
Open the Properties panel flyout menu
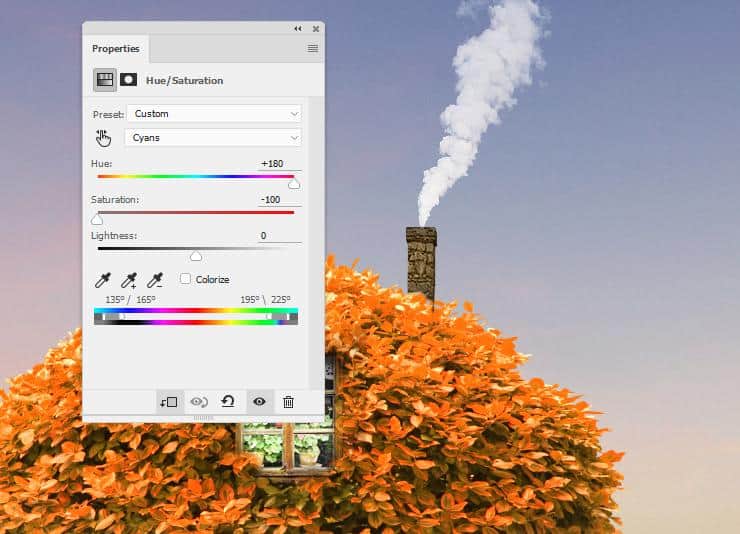[312, 48]
